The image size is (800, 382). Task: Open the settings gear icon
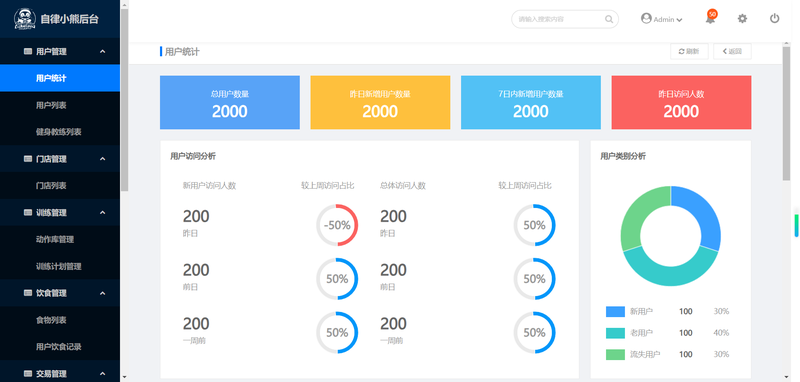(742, 19)
